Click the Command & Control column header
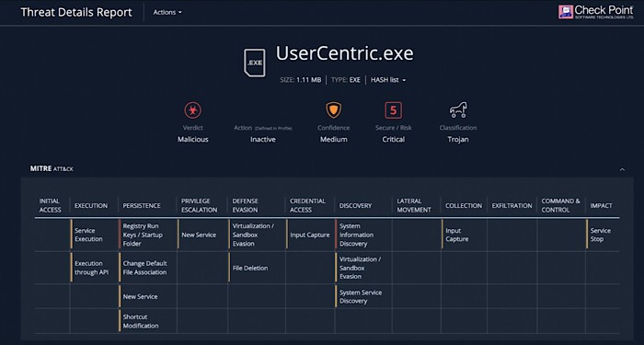The image size is (644, 345). pos(560,205)
